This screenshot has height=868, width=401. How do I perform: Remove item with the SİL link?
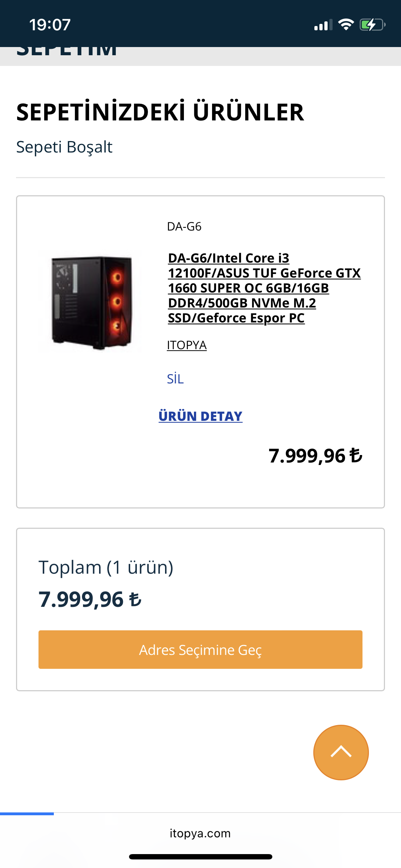tap(175, 379)
